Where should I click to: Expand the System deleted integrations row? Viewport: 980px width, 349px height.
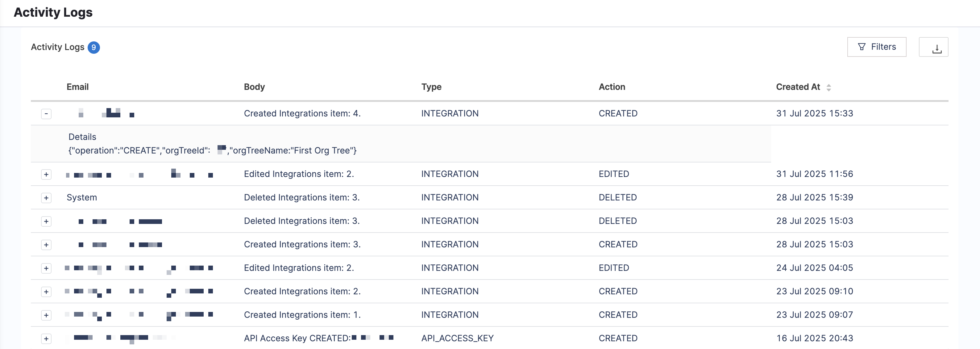pos(46,198)
